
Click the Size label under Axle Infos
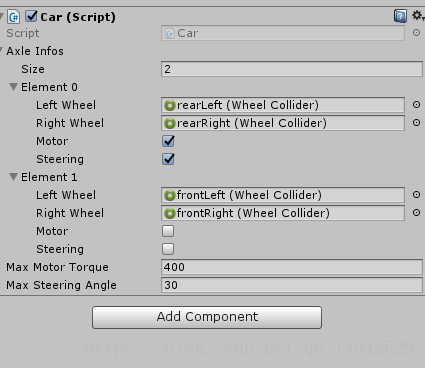pyautogui.click(x=33, y=69)
